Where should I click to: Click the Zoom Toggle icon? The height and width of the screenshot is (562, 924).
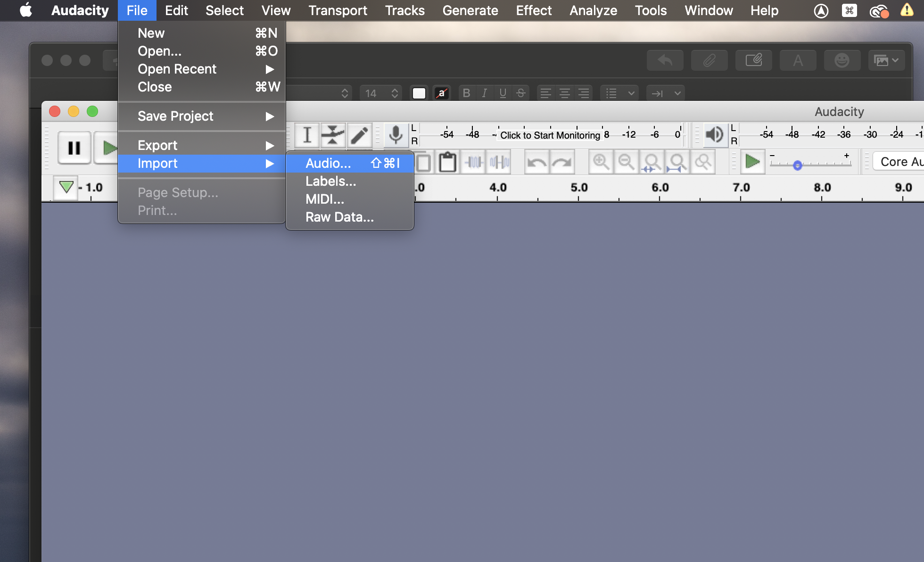703,162
